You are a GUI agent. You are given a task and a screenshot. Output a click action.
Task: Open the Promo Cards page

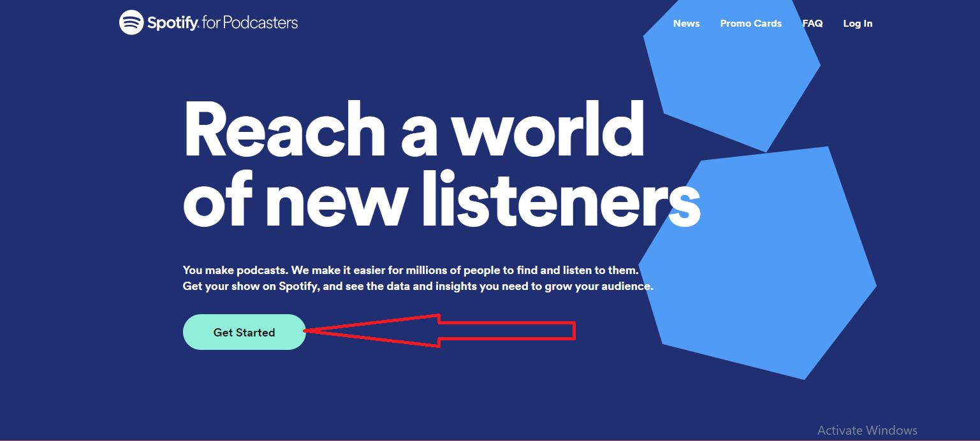tap(751, 24)
